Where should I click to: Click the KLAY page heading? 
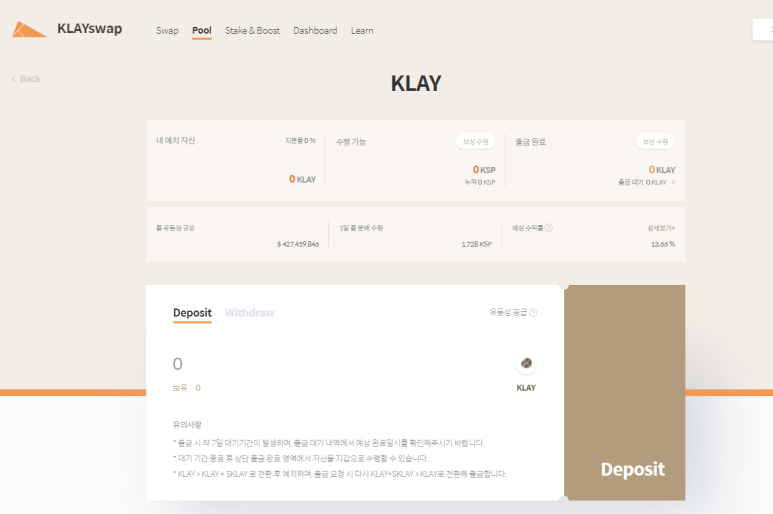click(416, 83)
